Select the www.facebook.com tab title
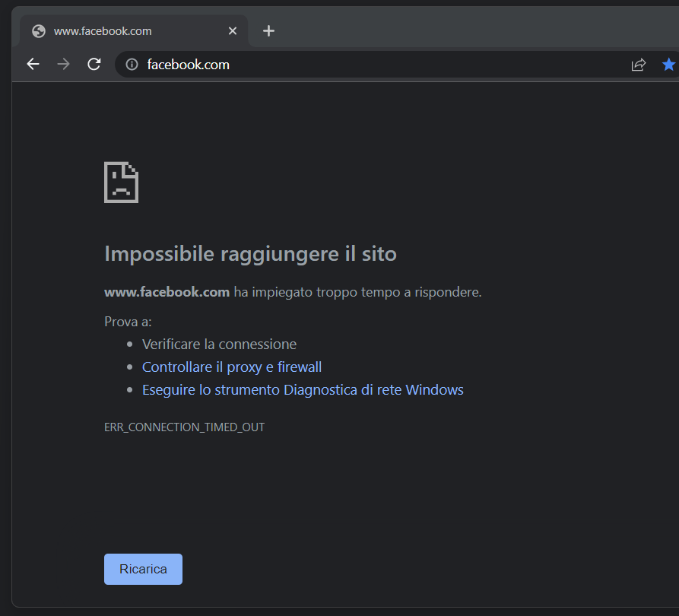The image size is (679, 616). [x=103, y=31]
